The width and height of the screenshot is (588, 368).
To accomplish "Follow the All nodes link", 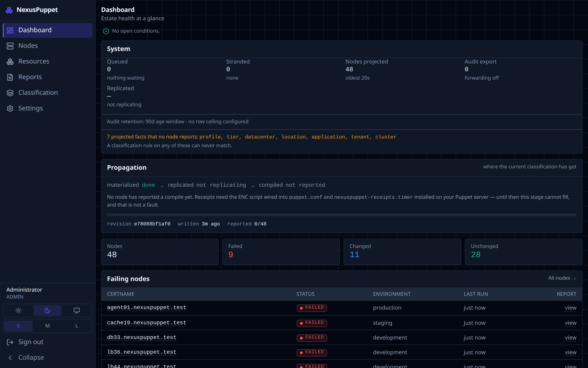I will click(562, 278).
